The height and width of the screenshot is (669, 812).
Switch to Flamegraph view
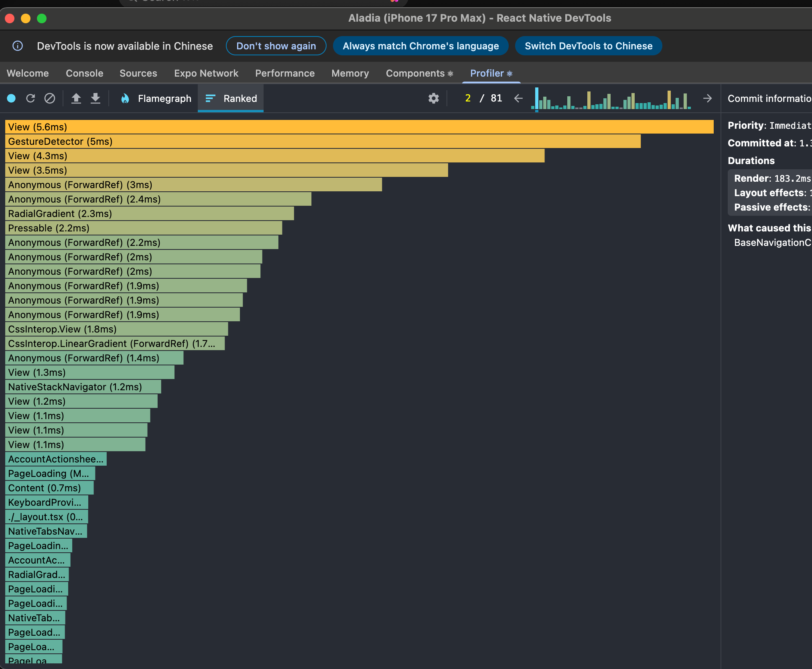[x=156, y=98]
